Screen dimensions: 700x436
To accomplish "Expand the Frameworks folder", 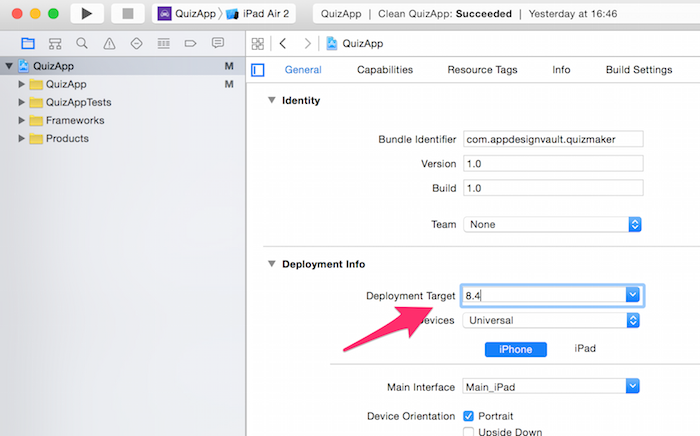I will (21, 120).
